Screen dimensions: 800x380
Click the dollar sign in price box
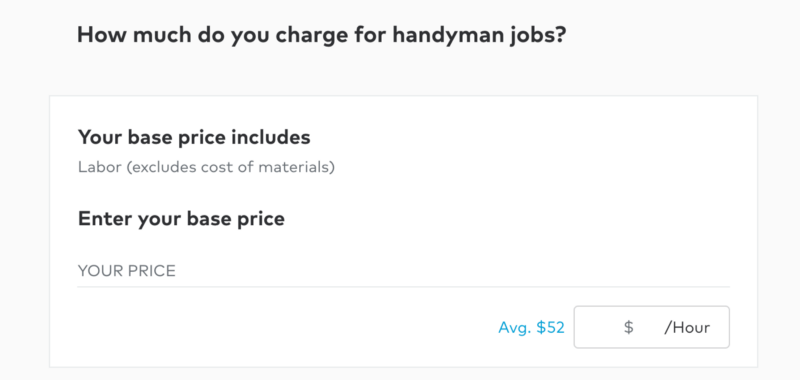[629, 327]
